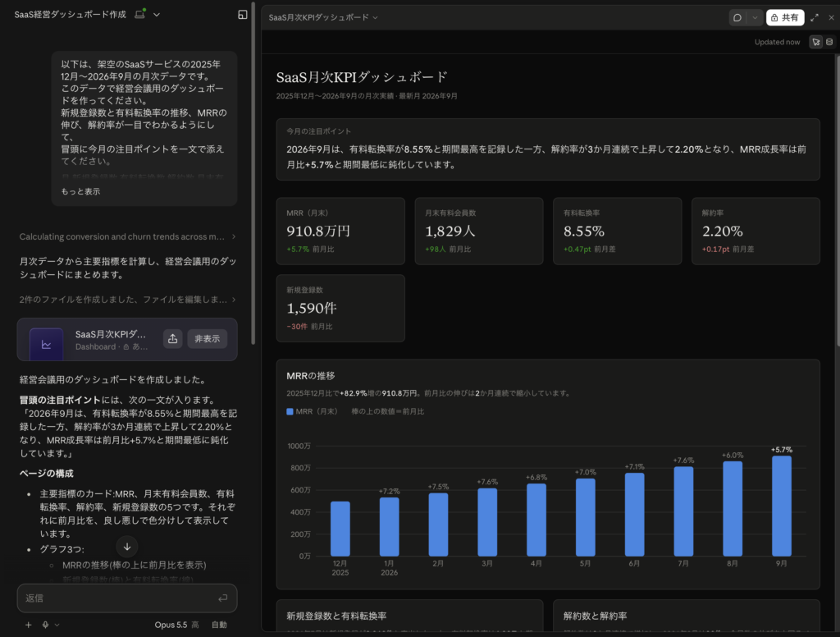
Task: Click the dashboard vertical scrollbar
Action: click(x=838, y=201)
